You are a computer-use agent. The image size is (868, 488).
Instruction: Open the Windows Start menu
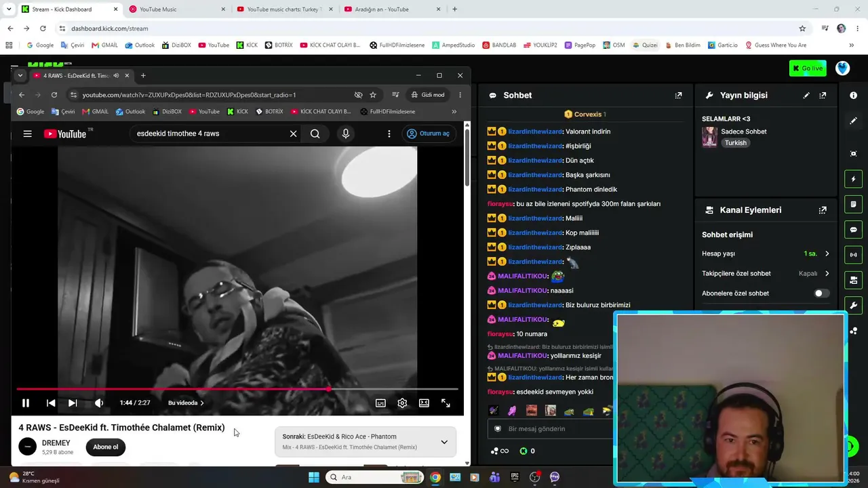coord(314,477)
